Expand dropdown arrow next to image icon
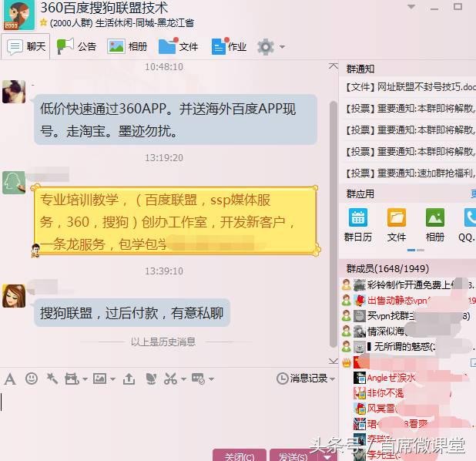Screen dimensions: 476x461 point(112,379)
